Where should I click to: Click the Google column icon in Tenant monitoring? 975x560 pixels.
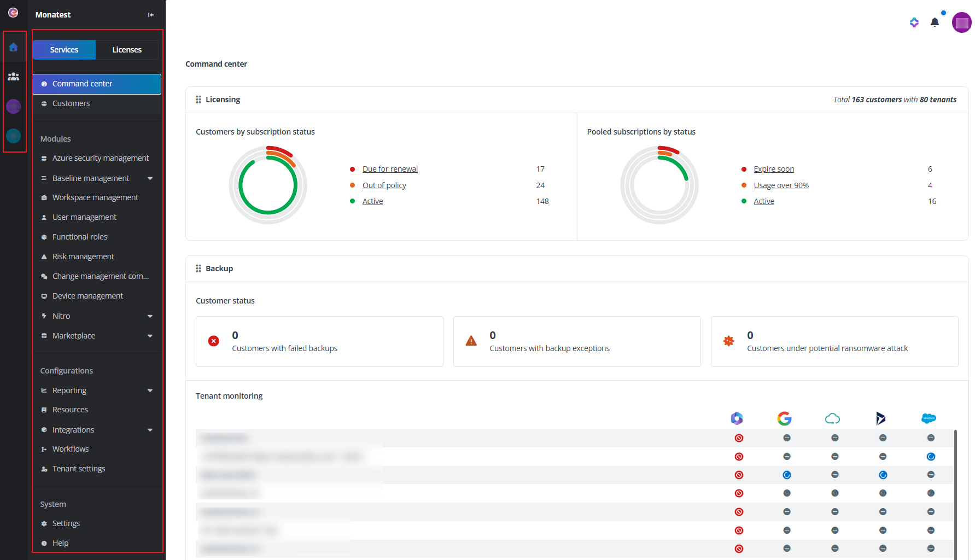784,418
